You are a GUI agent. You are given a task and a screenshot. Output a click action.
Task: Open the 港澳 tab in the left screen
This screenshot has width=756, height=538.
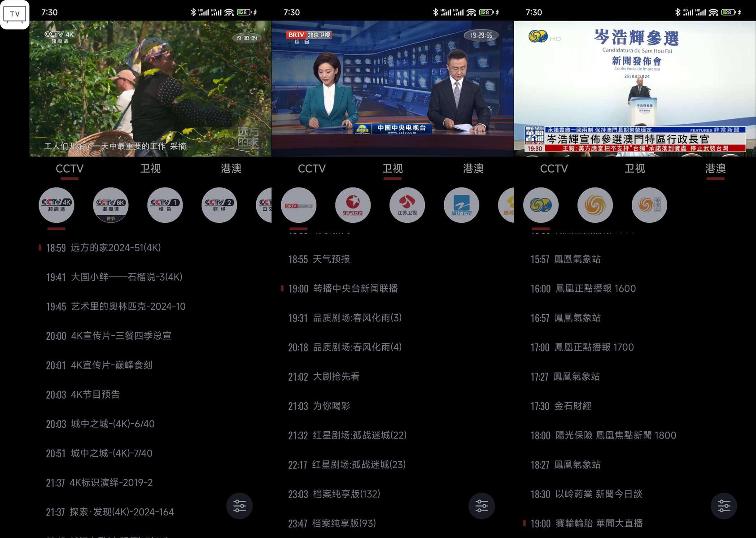click(231, 169)
